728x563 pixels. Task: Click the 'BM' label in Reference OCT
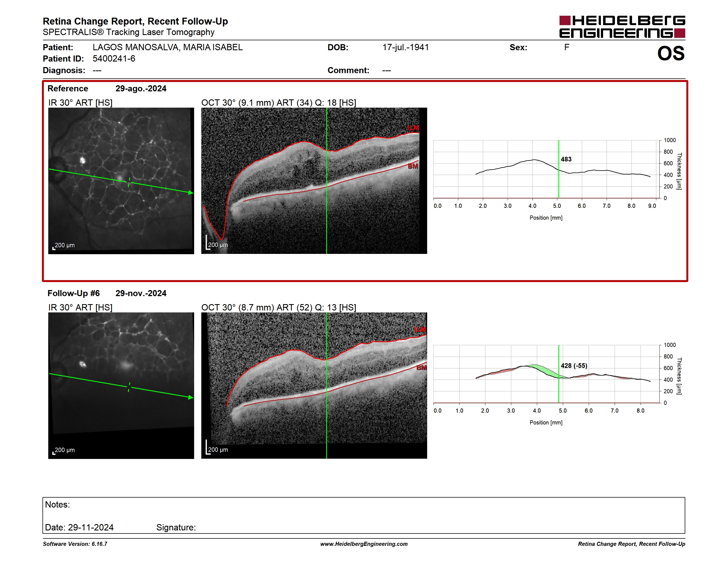coord(413,166)
